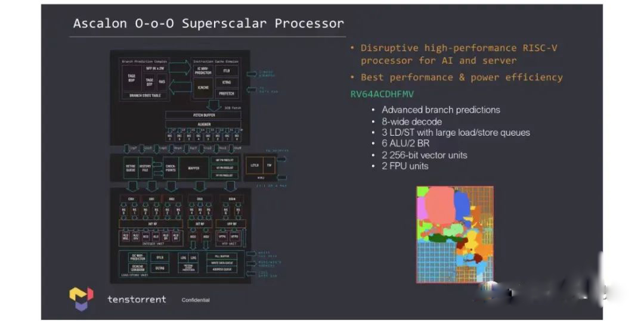
Task: Click the FETCH BUFFER block
Action: point(203,115)
